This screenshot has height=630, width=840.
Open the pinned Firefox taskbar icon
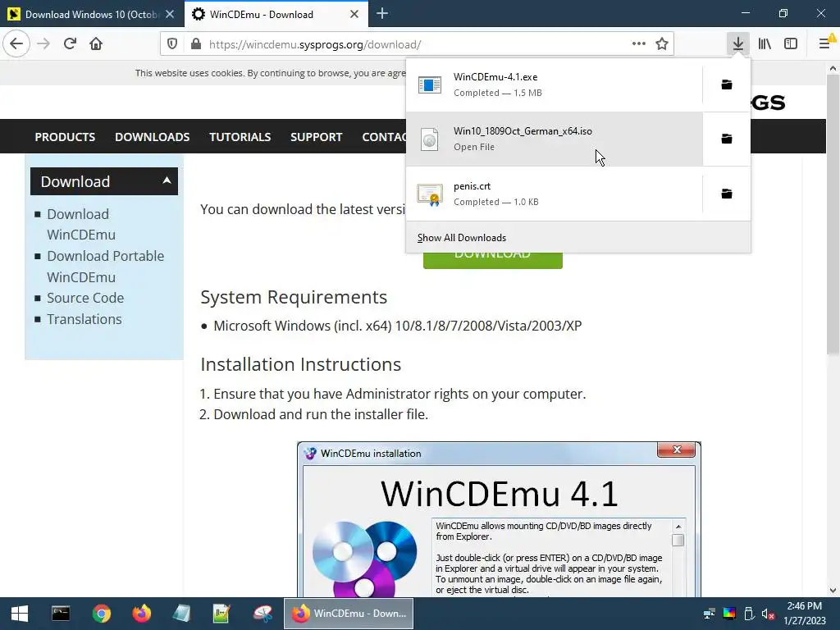(x=141, y=614)
